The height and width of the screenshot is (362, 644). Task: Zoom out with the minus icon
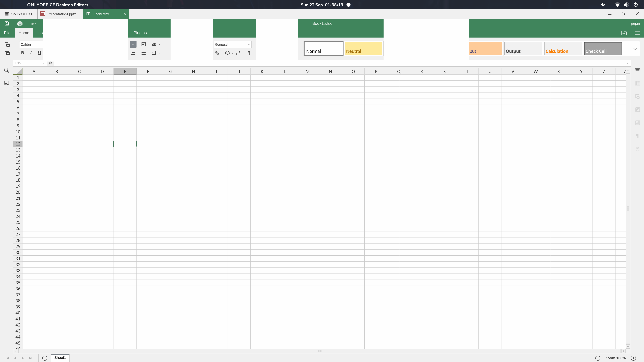coord(598,358)
